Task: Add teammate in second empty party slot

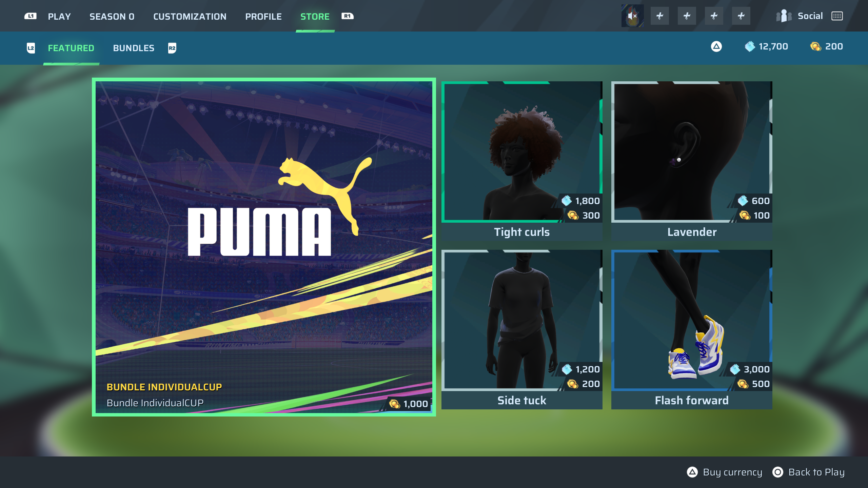Action: click(687, 16)
